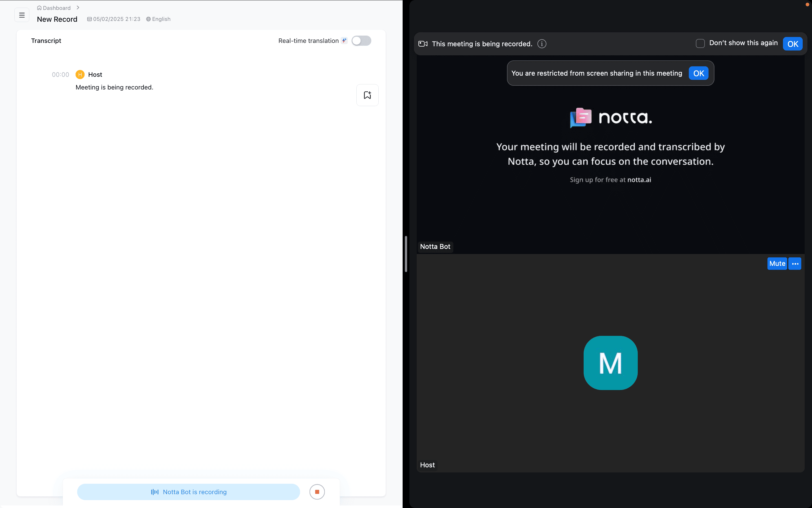Open the recording info icon
Viewport: 812px width, 508px height.
pyautogui.click(x=542, y=44)
